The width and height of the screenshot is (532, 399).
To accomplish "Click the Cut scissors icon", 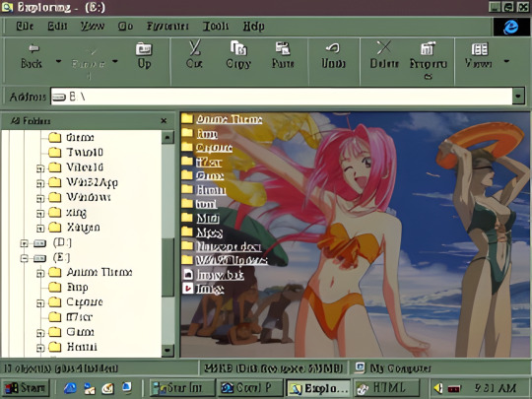I will [x=194, y=48].
